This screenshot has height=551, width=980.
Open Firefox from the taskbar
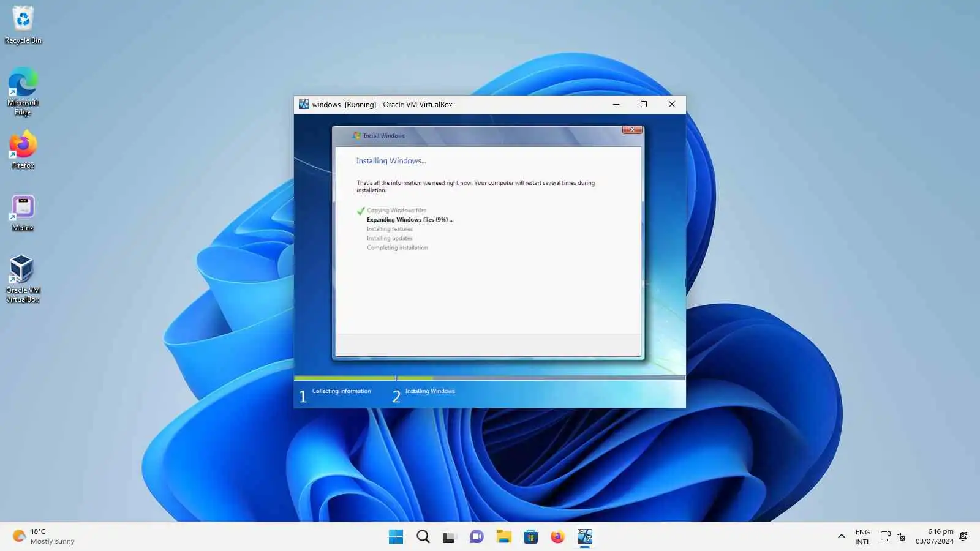[x=557, y=537]
